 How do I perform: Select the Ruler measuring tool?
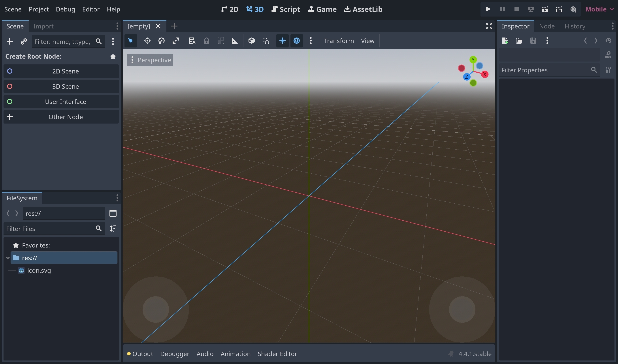(235, 41)
